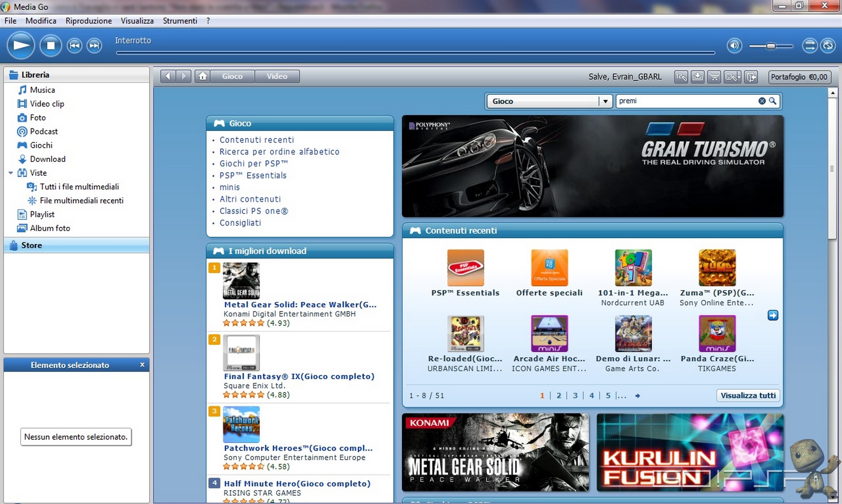Open the Consigliati link
Screen dimensions: 842x504
(240, 223)
